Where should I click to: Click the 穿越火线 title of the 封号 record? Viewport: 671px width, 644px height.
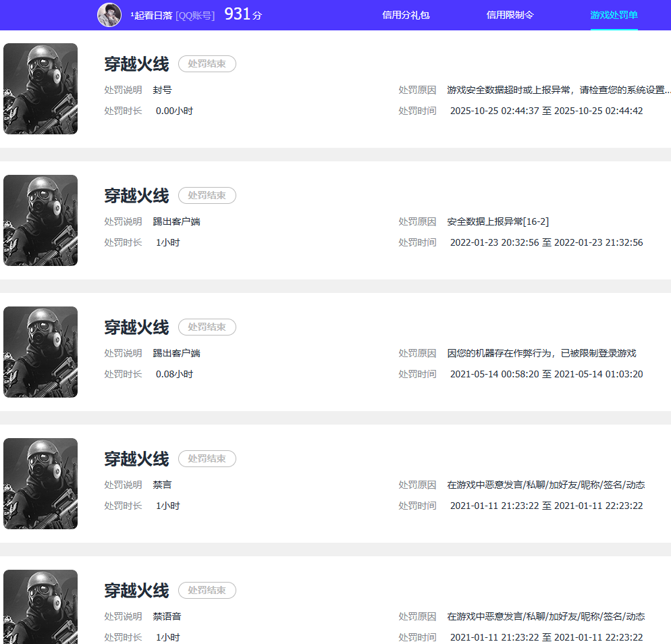click(136, 64)
